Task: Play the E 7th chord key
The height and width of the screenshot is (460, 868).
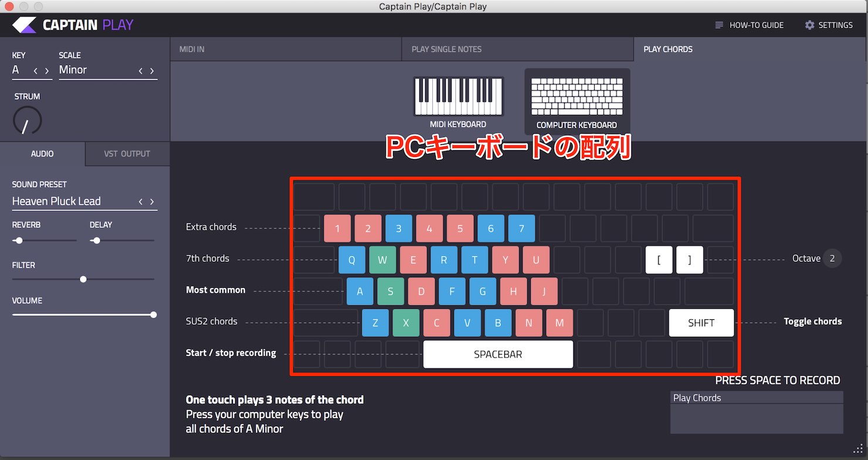Action: tap(413, 260)
